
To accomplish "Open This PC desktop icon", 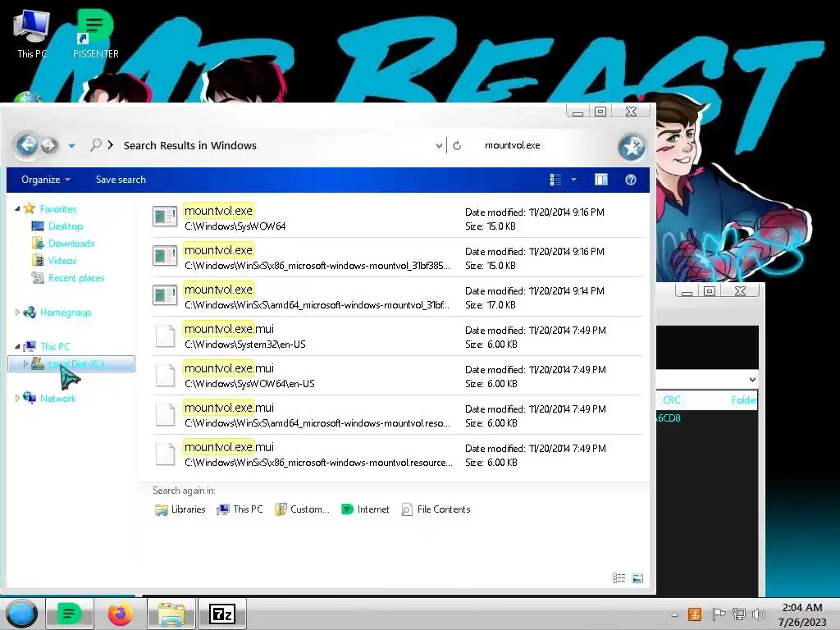I will point(32,34).
